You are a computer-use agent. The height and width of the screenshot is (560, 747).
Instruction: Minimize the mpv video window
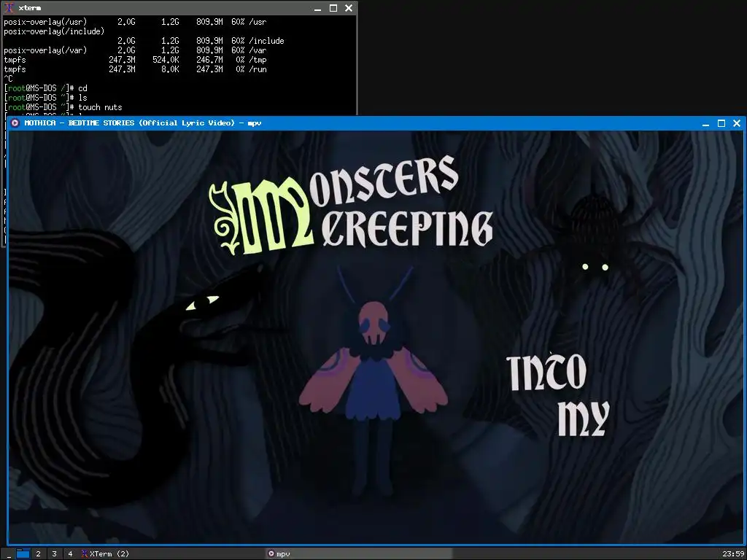click(705, 123)
